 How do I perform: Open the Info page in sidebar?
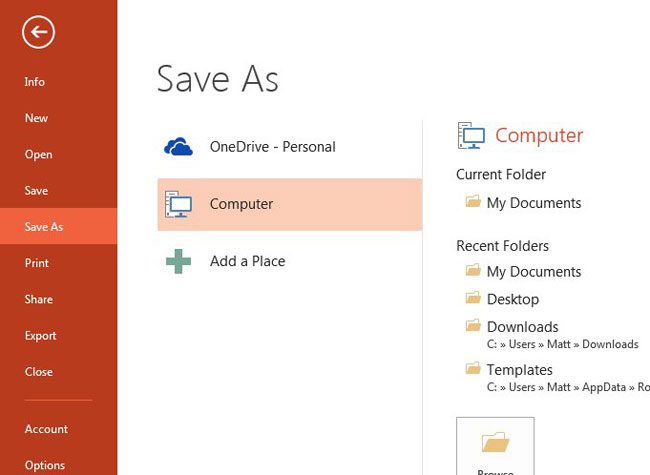(35, 82)
